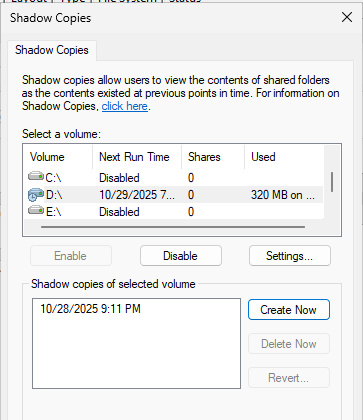This screenshot has width=363, height=420.
Task: Click the Revert... button
Action: (x=289, y=378)
